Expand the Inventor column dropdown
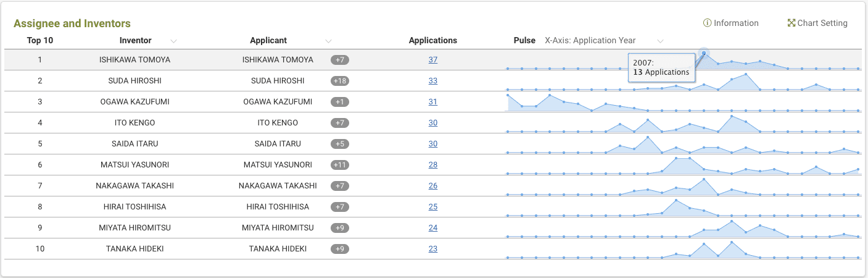The image size is (868, 278). (173, 41)
